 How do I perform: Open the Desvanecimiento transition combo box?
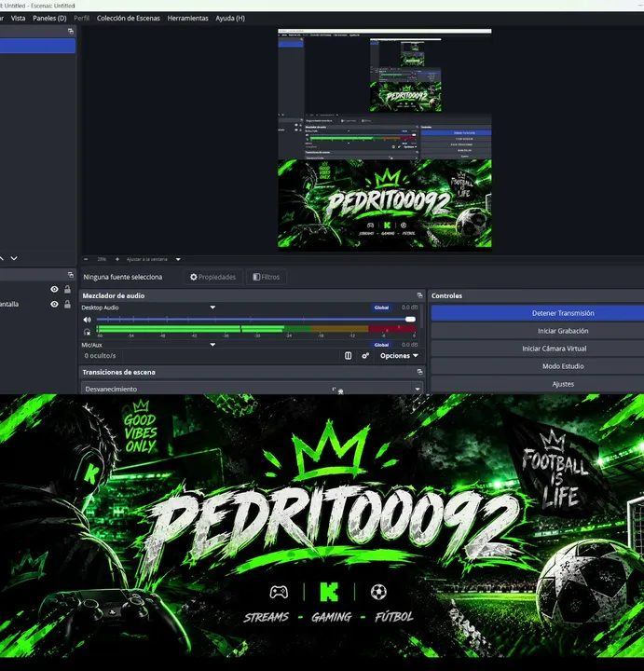click(252, 389)
